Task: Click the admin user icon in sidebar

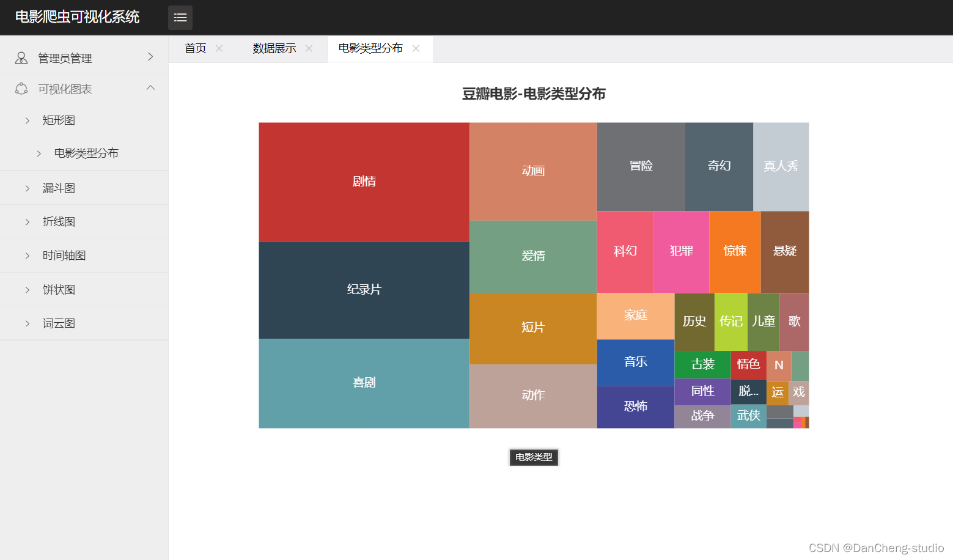Action: (21, 57)
